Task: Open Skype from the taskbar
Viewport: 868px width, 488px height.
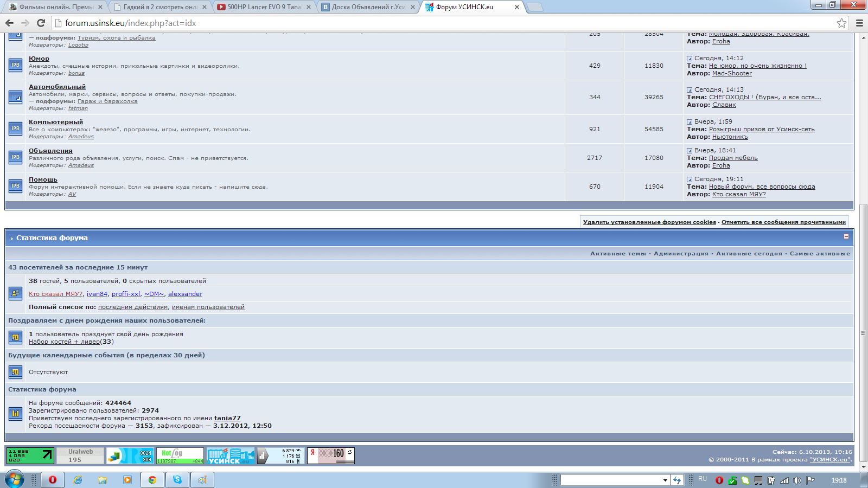Action: click(x=177, y=480)
